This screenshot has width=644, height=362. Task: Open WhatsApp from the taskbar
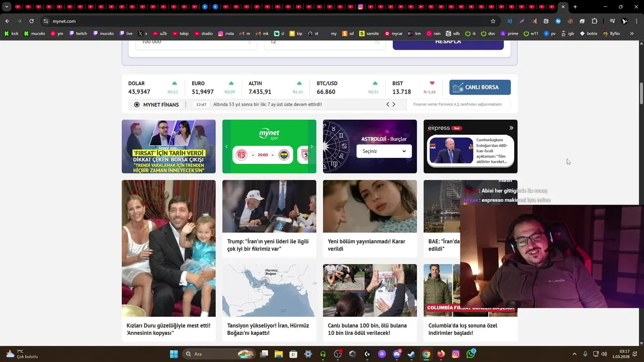point(470,354)
